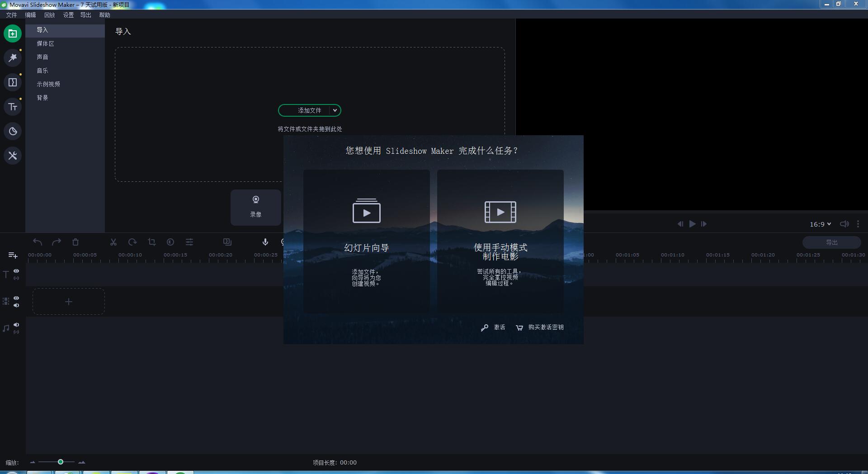Click the 录像 webcam record button
The height and width of the screenshot is (474, 868).
256,207
